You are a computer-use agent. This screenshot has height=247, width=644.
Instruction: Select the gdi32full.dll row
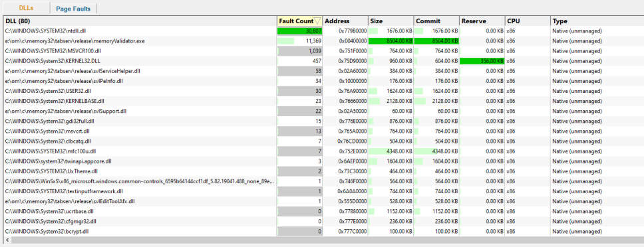323,122
